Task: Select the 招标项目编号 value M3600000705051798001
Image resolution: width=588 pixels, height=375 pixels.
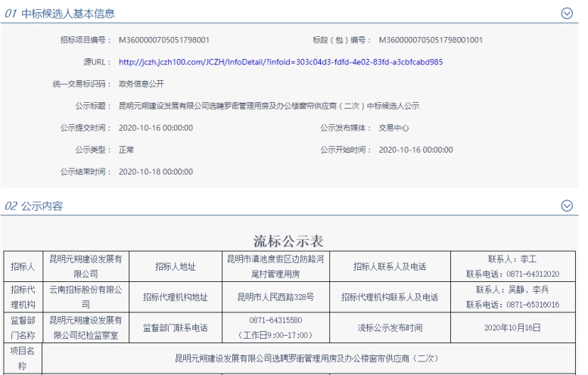Action: point(164,40)
